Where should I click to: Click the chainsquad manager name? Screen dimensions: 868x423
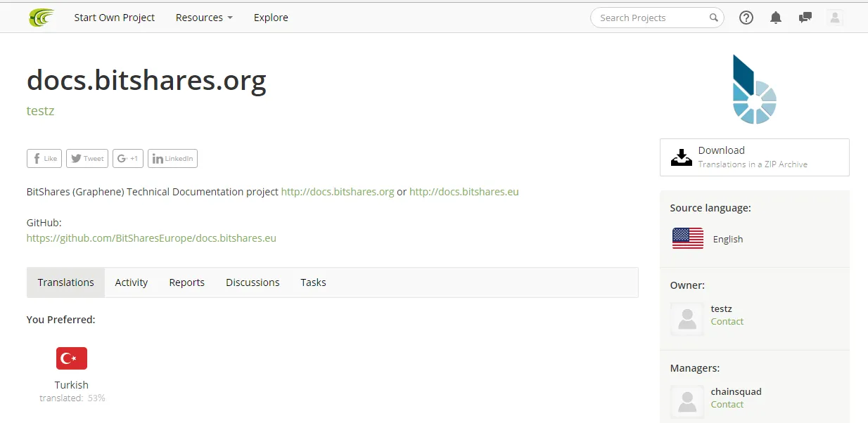point(736,391)
